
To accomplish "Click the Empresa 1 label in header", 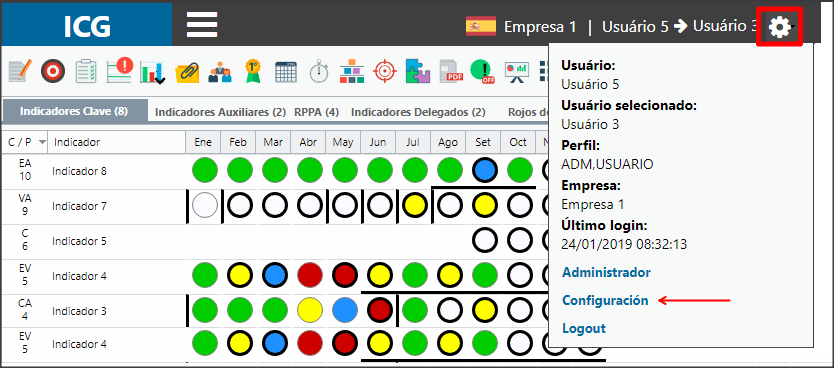I will pyautogui.click(x=540, y=27).
